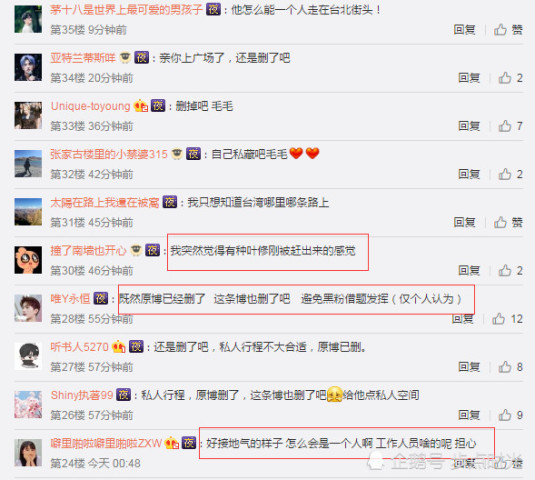Click thumbs-up on 撞了南墙也开心's comment
This screenshot has height=480, width=535.
pos(505,271)
